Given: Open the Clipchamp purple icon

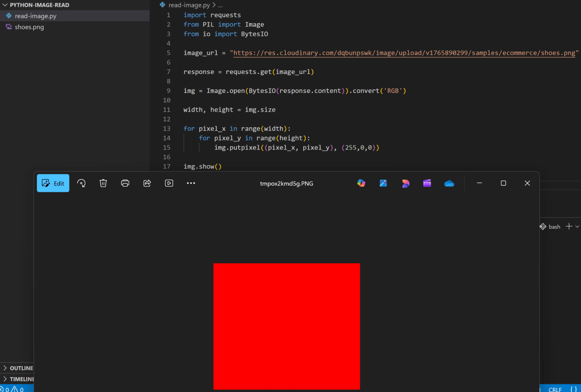Looking at the screenshot, I should coord(427,183).
